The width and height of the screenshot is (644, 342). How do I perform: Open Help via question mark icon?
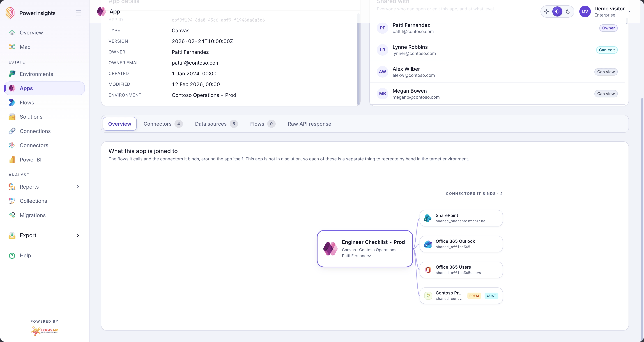pos(12,256)
